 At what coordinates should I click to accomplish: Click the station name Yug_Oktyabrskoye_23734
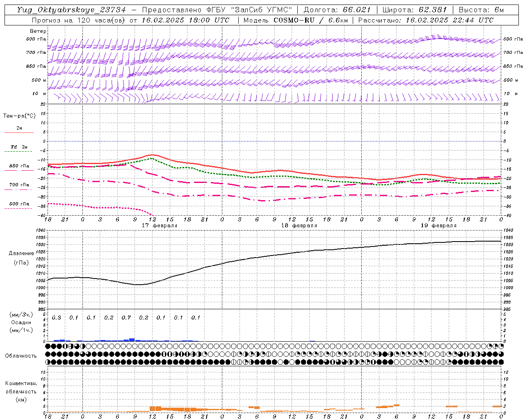71,10
